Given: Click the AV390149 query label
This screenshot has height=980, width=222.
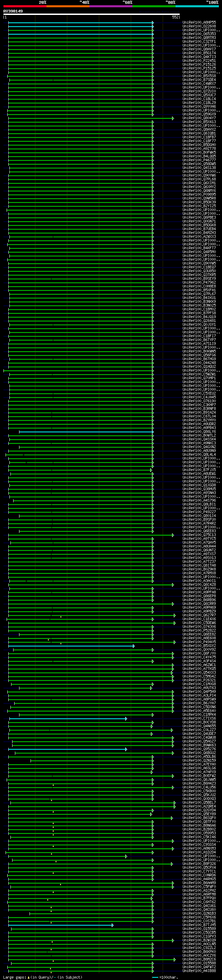Looking at the screenshot, I should [13, 11].
